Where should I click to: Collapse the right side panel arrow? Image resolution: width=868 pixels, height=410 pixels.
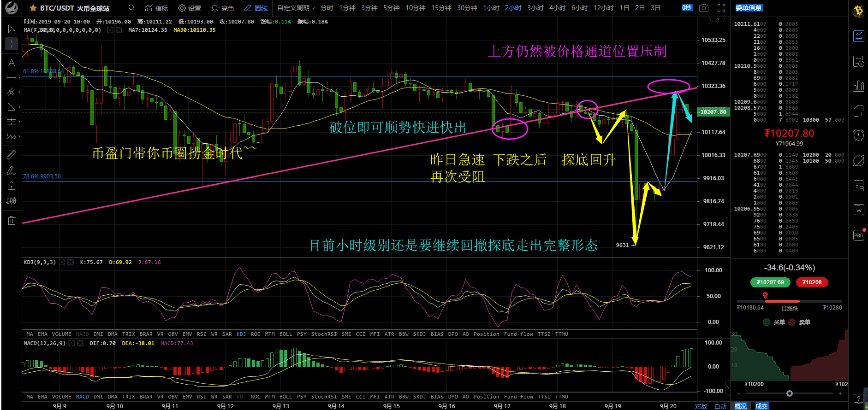pos(728,388)
